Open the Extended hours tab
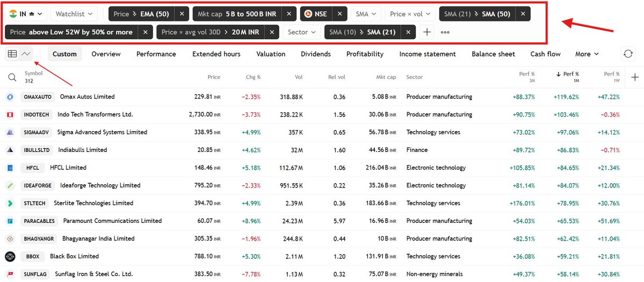 (216, 54)
